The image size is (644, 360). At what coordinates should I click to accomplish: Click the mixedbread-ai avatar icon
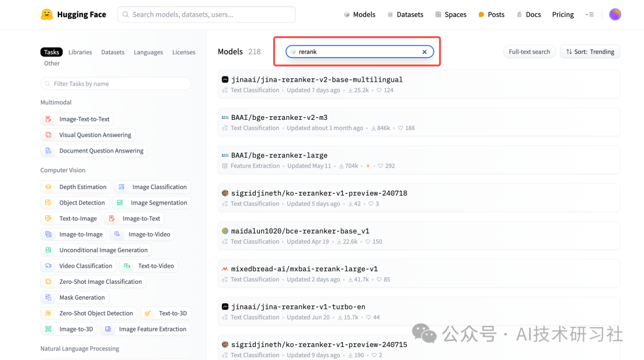(x=225, y=269)
